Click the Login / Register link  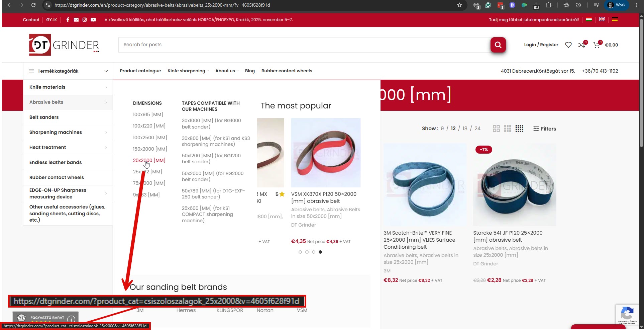click(541, 45)
